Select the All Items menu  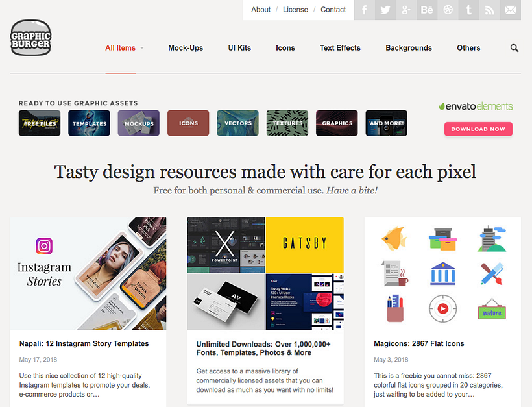point(120,48)
